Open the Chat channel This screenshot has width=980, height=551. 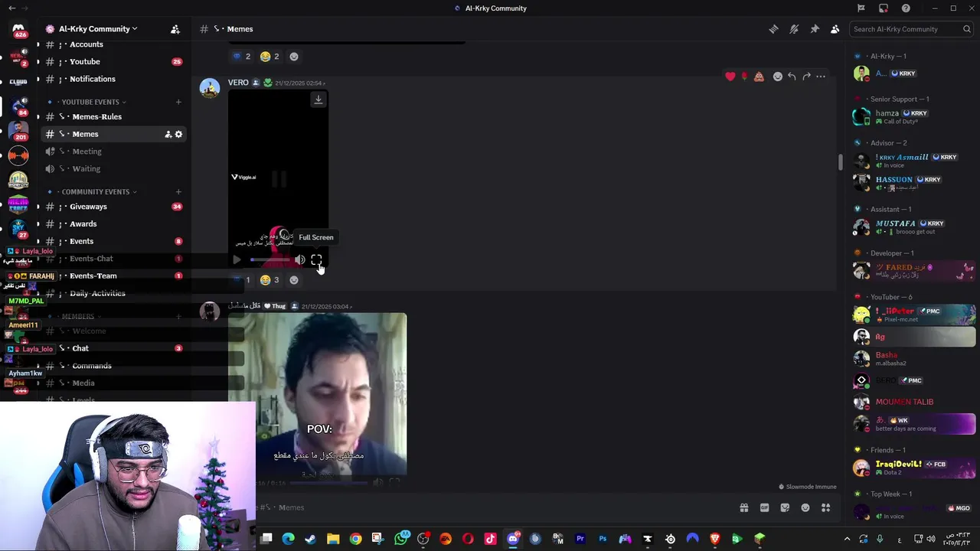click(x=113, y=348)
